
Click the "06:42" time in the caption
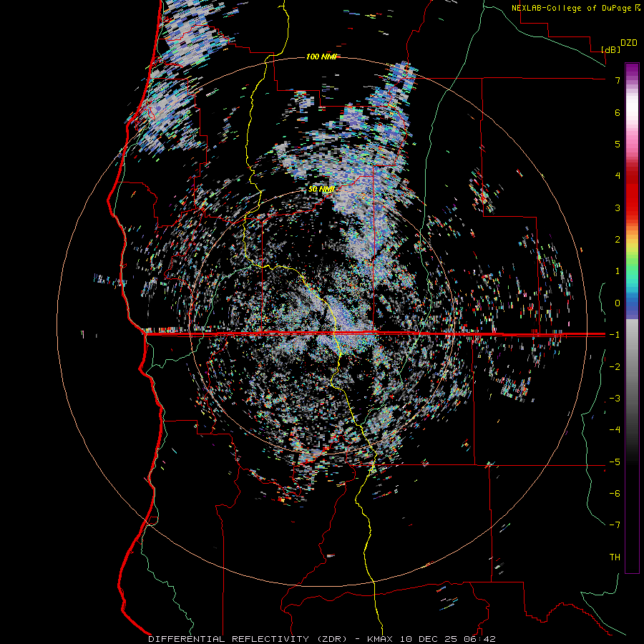point(481,639)
